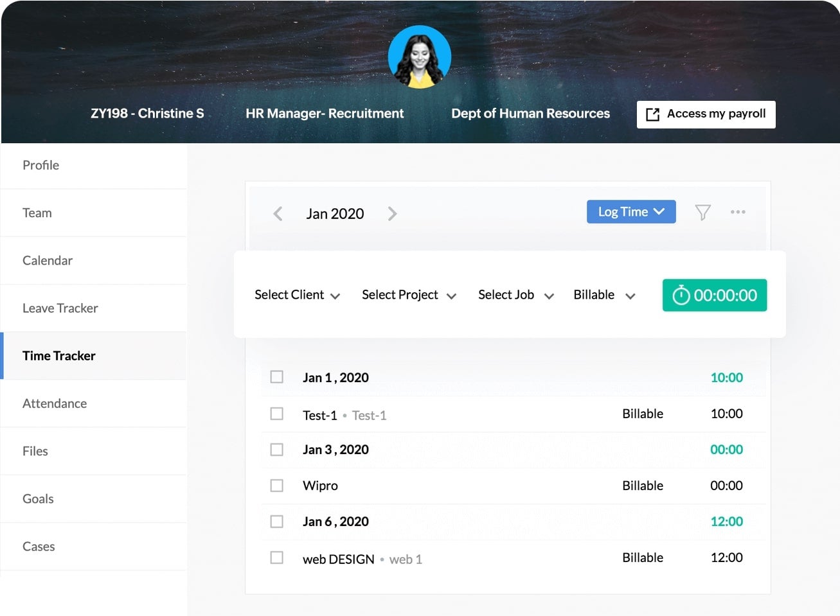The width and height of the screenshot is (840, 616).
Task: Open the filter funnel icon
Action: pos(702,212)
